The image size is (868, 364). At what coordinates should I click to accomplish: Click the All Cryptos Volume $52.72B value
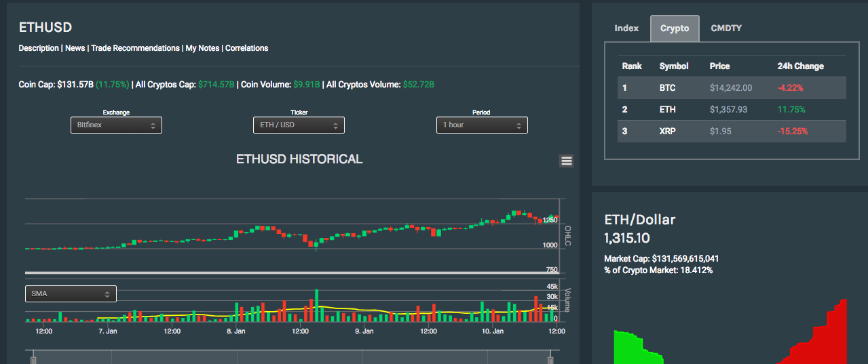[419, 85]
